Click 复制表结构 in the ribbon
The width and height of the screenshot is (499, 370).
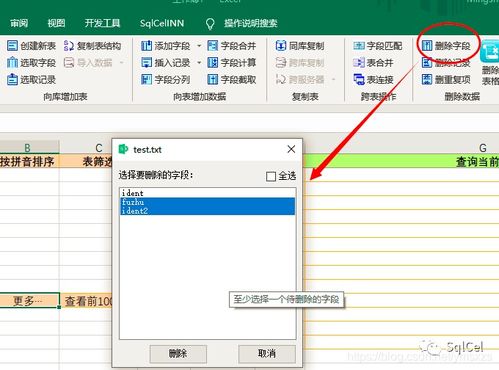[x=92, y=46]
